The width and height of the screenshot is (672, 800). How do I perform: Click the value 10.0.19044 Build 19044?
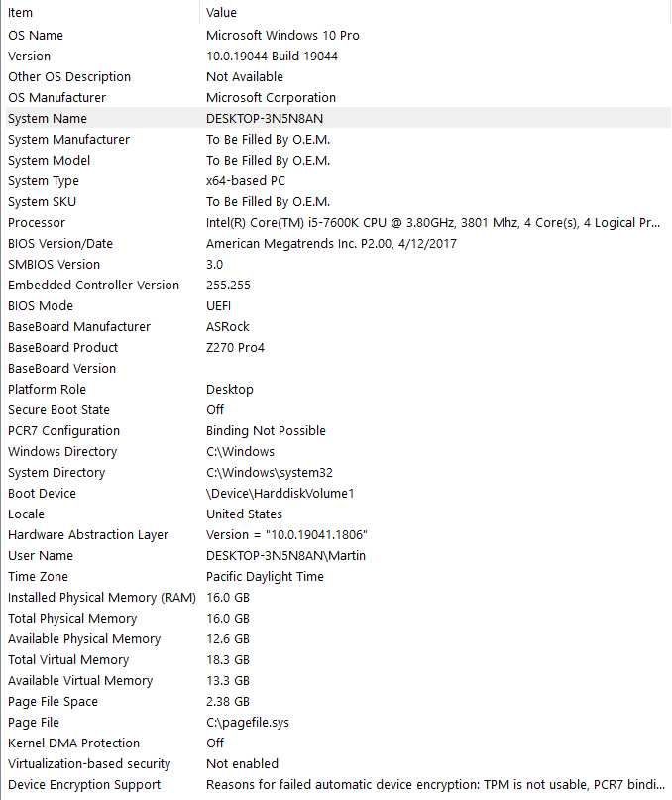[x=272, y=57]
